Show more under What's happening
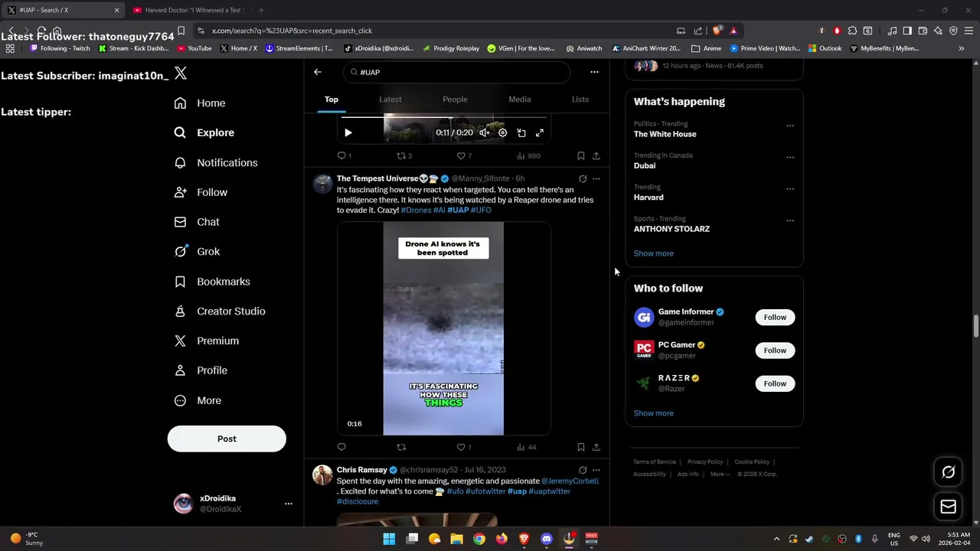Viewport: 980px width, 551px height. click(x=654, y=253)
